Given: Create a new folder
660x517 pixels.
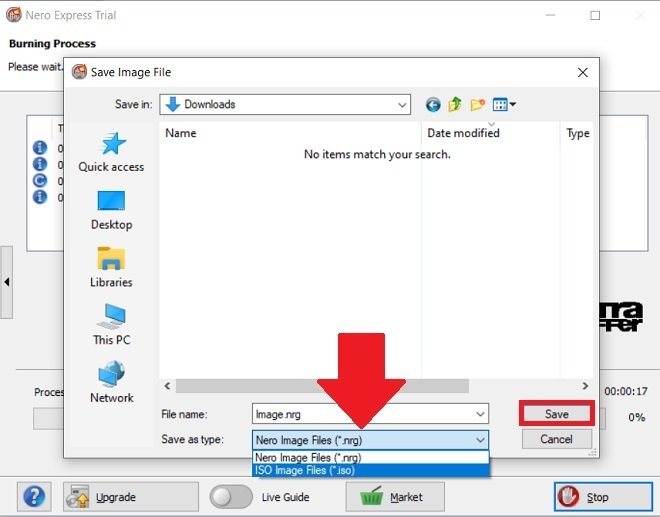Looking at the screenshot, I should click(x=478, y=104).
